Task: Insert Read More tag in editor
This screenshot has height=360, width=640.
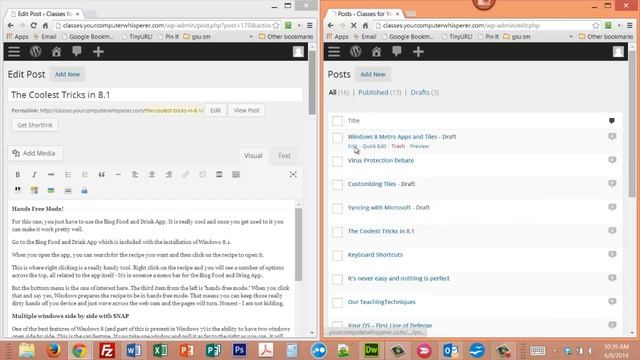Action: click(219, 175)
